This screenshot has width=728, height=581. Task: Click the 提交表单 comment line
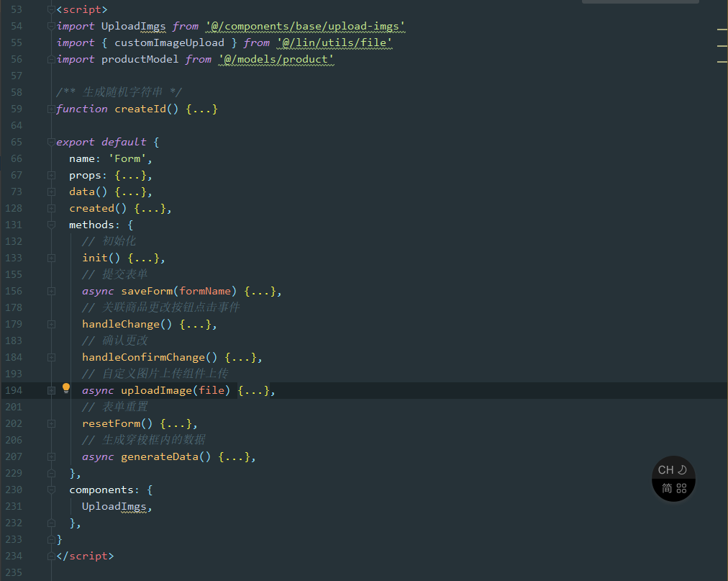[114, 275]
